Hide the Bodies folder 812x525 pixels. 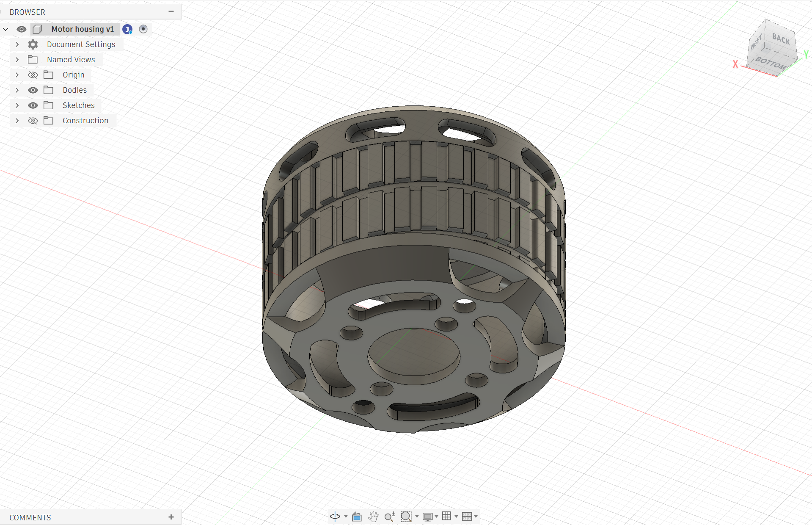33,90
